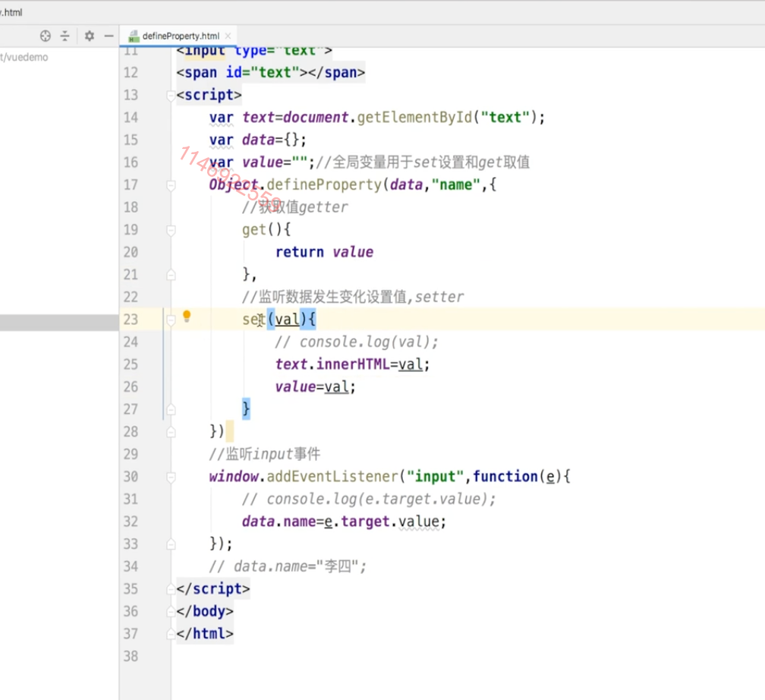Hide the project panel with minus icon
The height and width of the screenshot is (700, 765).
(x=109, y=36)
